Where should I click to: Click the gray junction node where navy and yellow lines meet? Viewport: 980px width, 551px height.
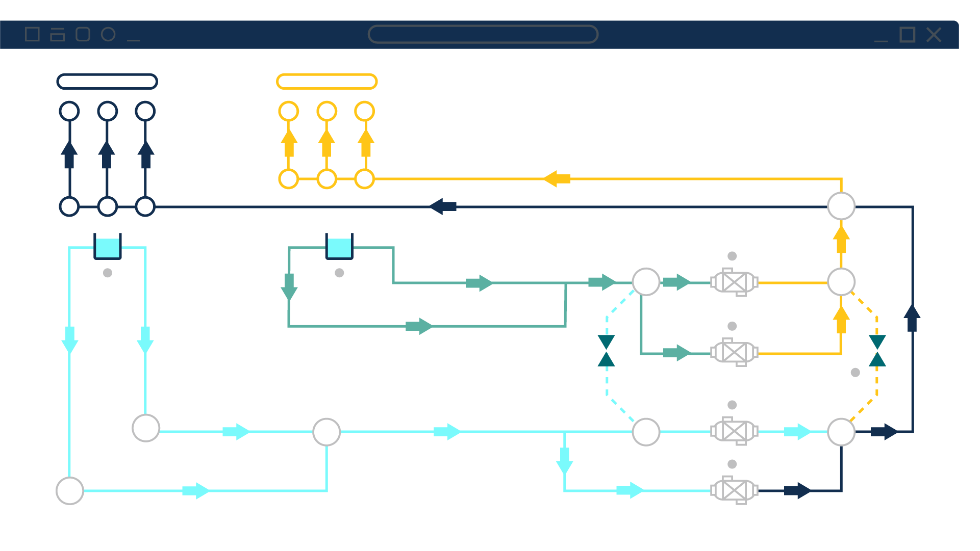pos(841,206)
